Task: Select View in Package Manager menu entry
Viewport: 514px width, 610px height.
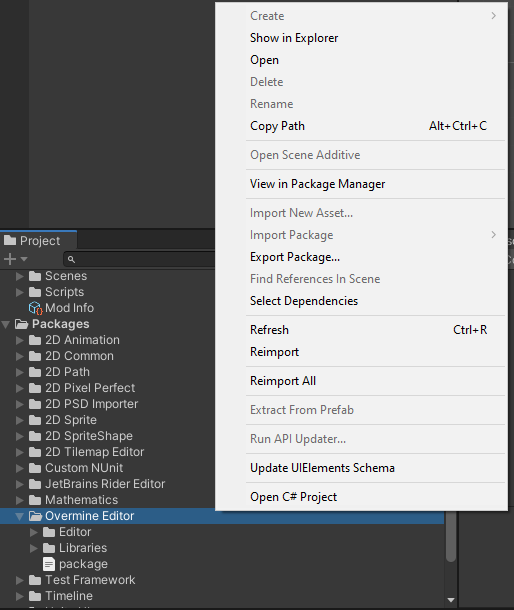Action: pos(317,184)
